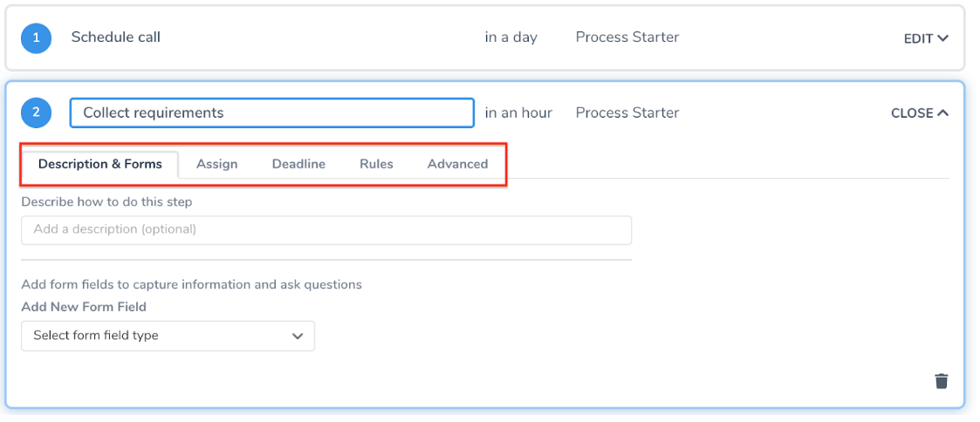Click the step 1 number badge
The height and width of the screenshot is (422, 980).
pyautogui.click(x=36, y=37)
